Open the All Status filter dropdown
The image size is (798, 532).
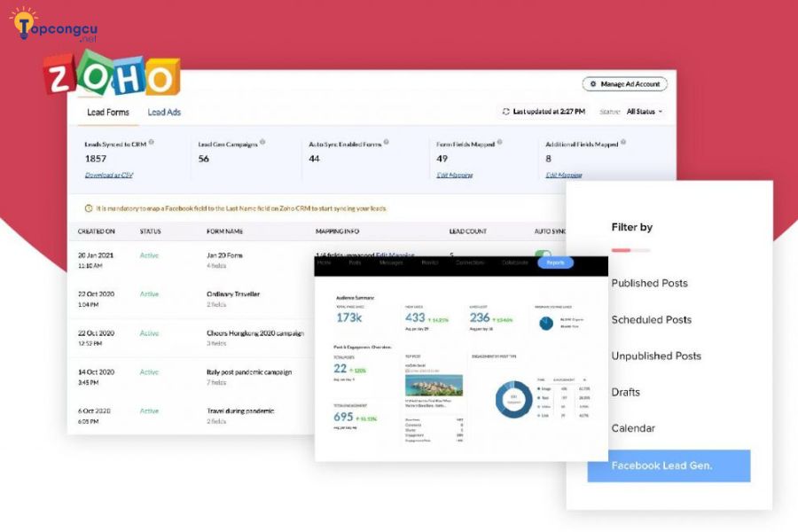[x=645, y=112]
